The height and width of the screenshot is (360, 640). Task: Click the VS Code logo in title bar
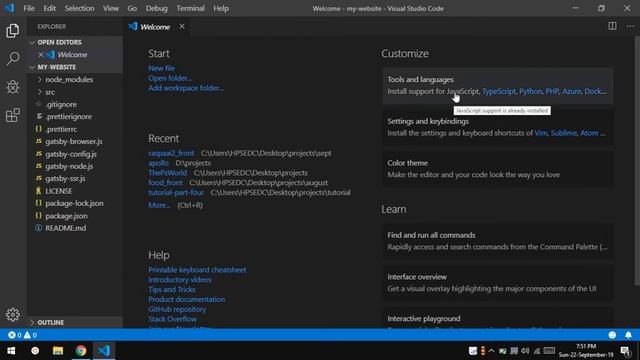tap(9, 8)
